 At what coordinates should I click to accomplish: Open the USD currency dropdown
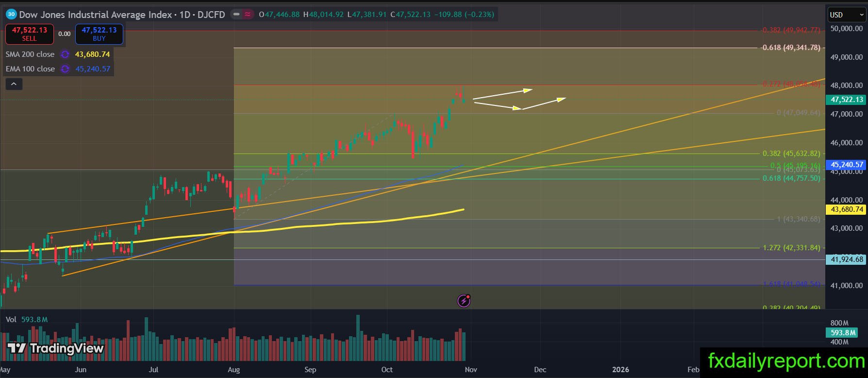846,15
